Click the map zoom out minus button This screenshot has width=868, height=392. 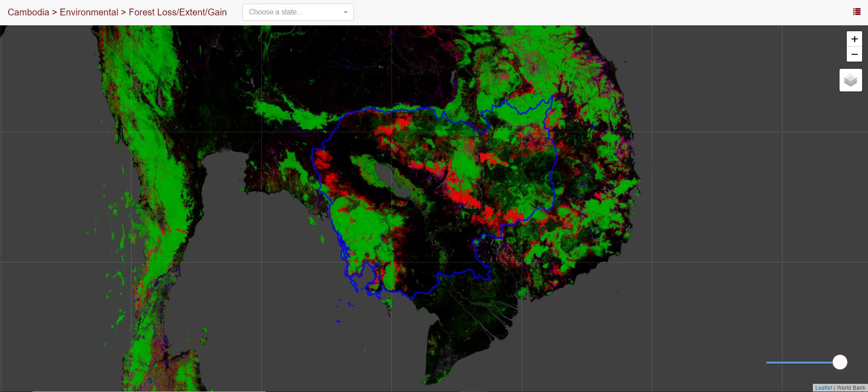tap(854, 54)
